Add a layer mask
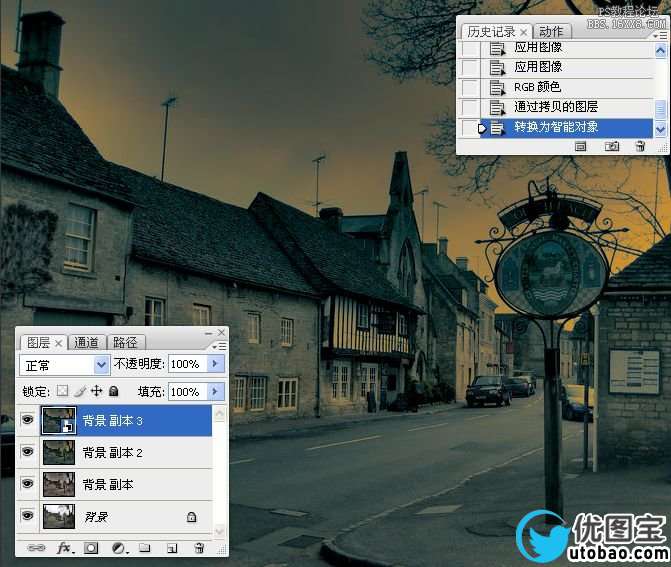Image resolution: width=671 pixels, height=567 pixels. pyautogui.click(x=91, y=548)
